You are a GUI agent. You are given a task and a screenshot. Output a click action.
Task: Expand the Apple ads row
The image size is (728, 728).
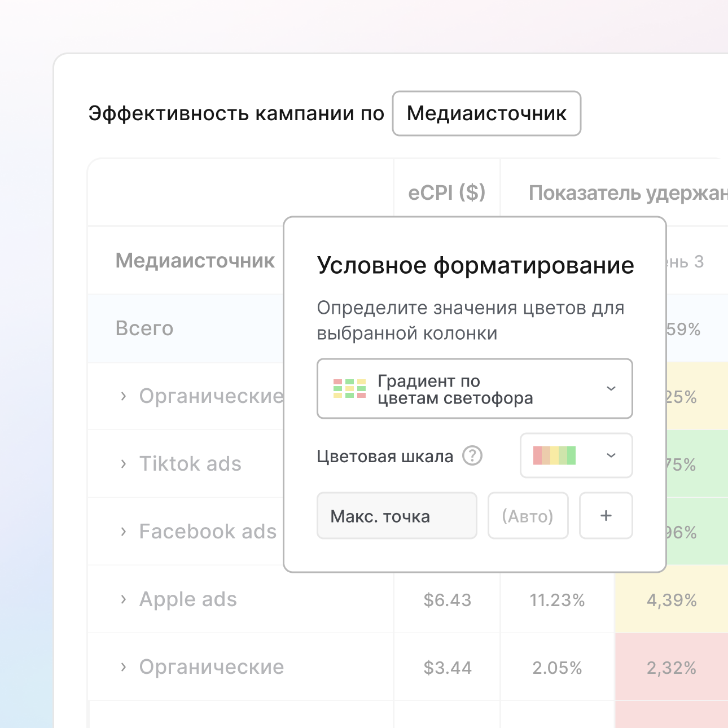tap(124, 599)
